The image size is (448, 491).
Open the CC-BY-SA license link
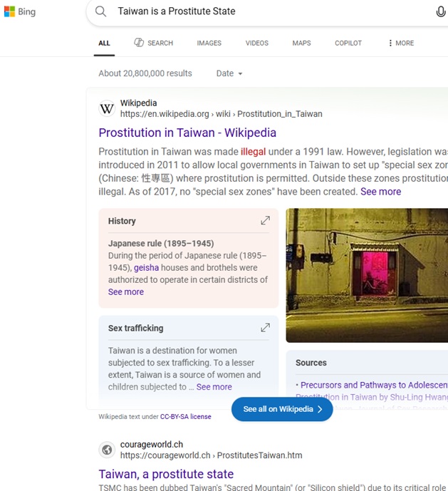click(185, 417)
